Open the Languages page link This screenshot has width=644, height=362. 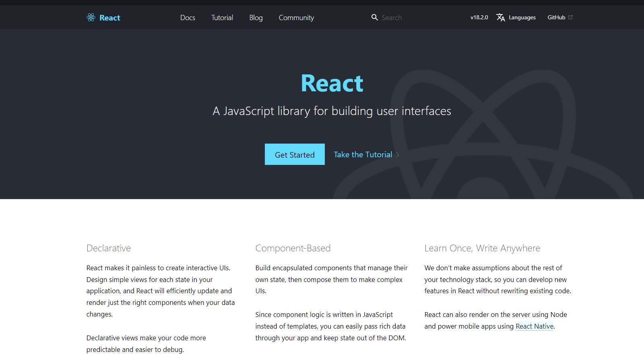click(x=522, y=17)
